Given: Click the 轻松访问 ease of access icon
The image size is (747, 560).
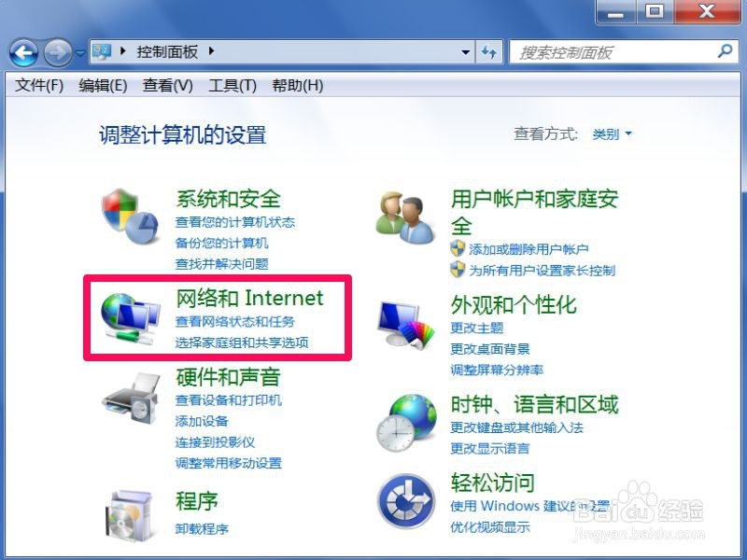Looking at the screenshot, I should 406,501.
